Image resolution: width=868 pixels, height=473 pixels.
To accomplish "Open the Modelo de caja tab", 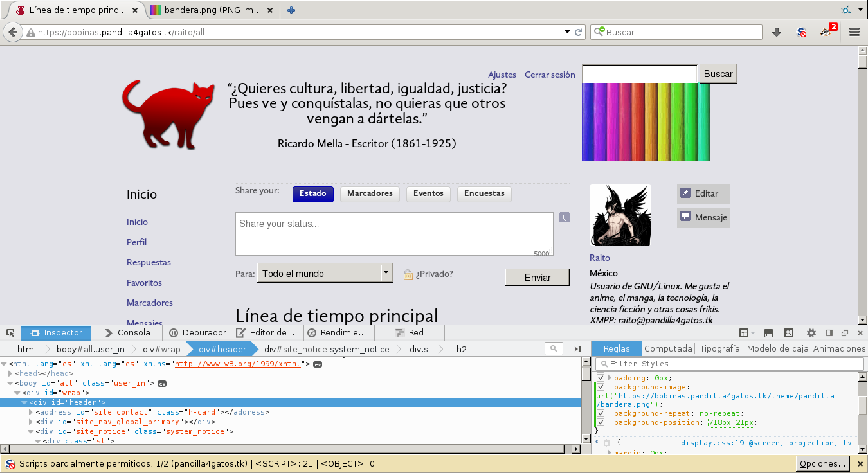I will coord(777,348).
